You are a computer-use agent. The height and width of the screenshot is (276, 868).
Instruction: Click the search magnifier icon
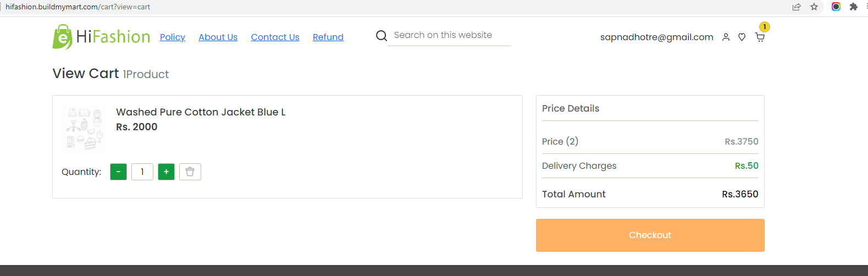coord(382,36)
